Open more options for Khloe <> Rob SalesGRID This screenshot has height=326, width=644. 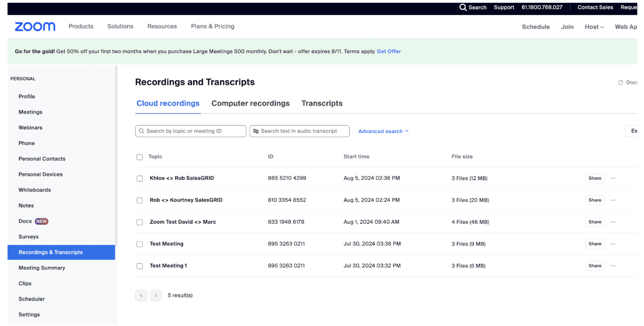pyautogui.click(x=613, y=178)
